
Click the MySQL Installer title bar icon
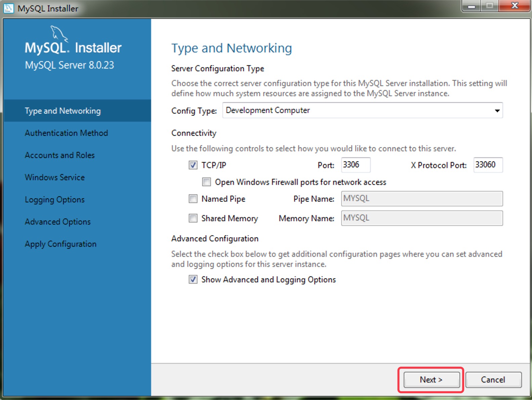[x=8, y=8]
